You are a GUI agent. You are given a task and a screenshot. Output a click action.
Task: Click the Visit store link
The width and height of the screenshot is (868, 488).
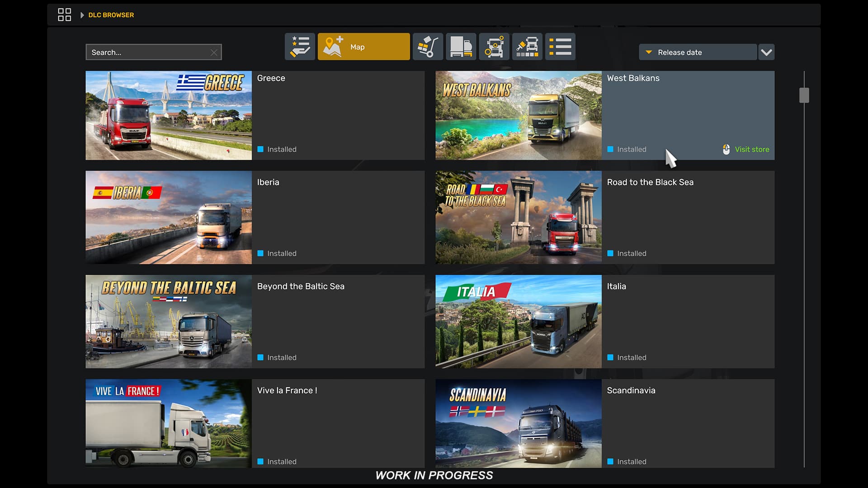[751, 150]
